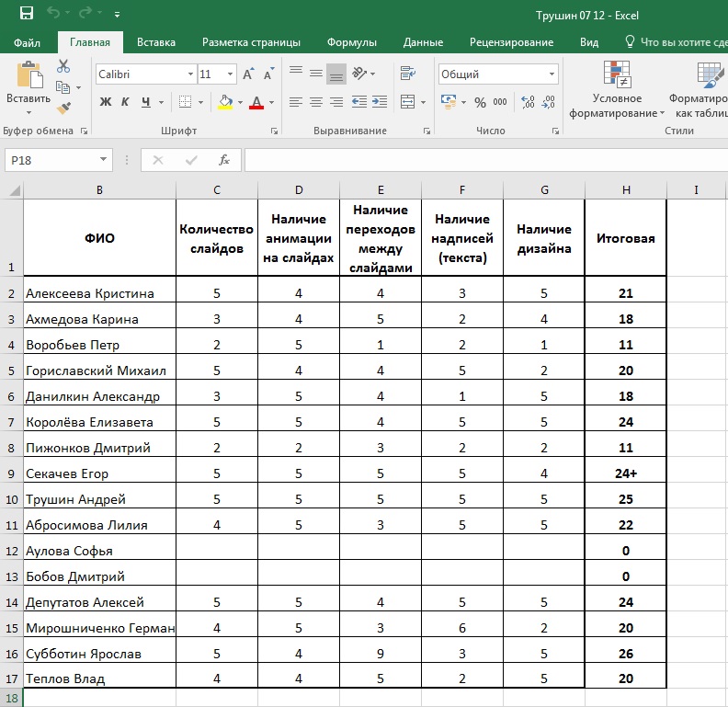Activate the Format Painter brush icon
The width and height of the screenshot is (728, 707).
click(63, 108)
